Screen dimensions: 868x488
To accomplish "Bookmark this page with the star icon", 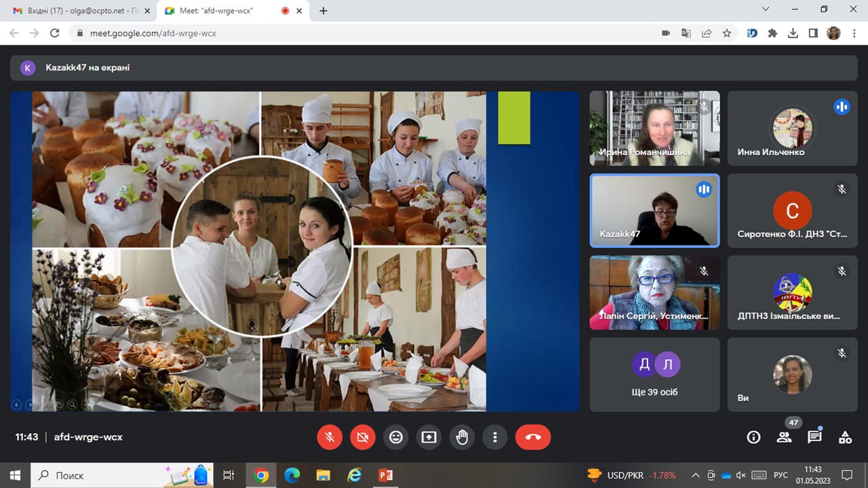I will [x=727, y=33].
